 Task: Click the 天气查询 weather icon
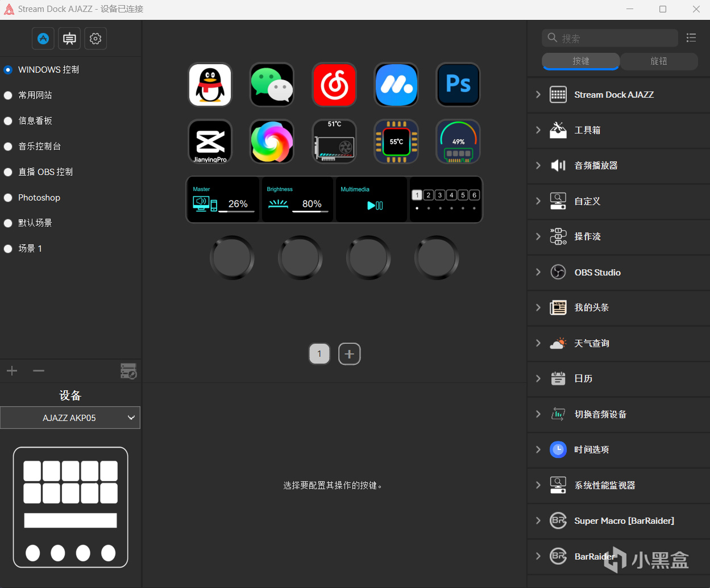[x=558, y=343]
